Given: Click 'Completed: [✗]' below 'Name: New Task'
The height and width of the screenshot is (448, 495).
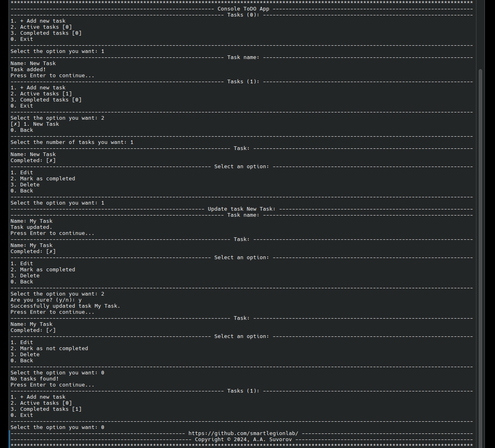Looking at the screenshot, I should (33, 161).
